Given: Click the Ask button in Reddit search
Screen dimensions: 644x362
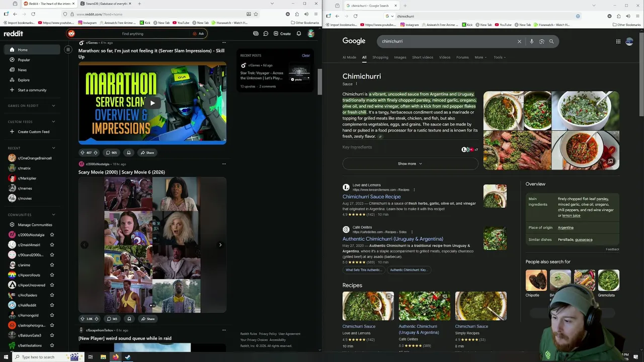Looking at the screenshot, I should (x=198, y=34).
